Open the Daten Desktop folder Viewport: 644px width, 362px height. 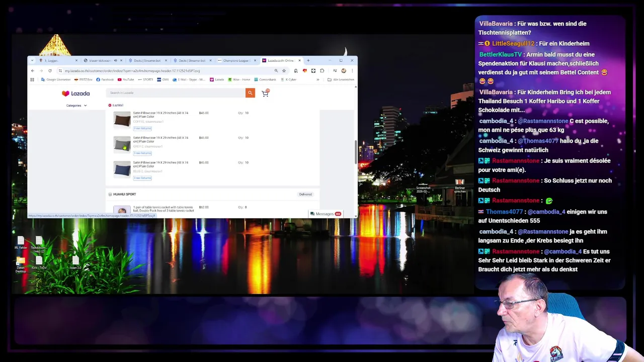(x=21, y=264)
